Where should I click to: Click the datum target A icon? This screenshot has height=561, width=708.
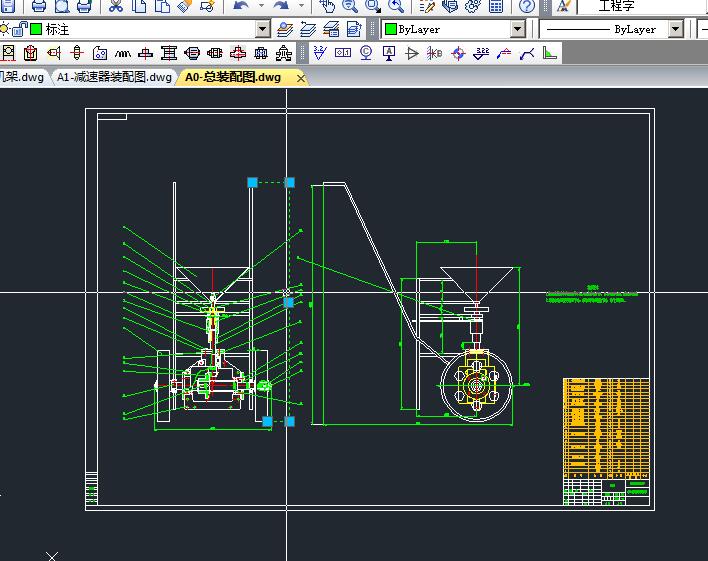point(389,53)
